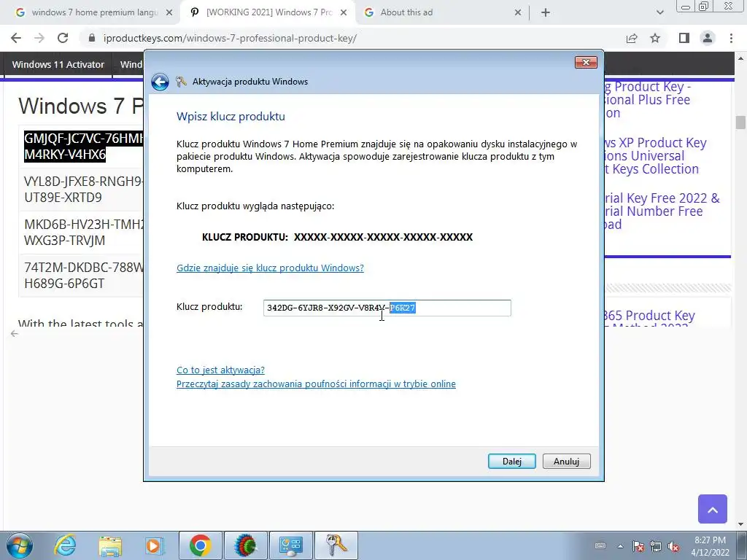Open Windows 11 Activator menu item

[58, 65]
